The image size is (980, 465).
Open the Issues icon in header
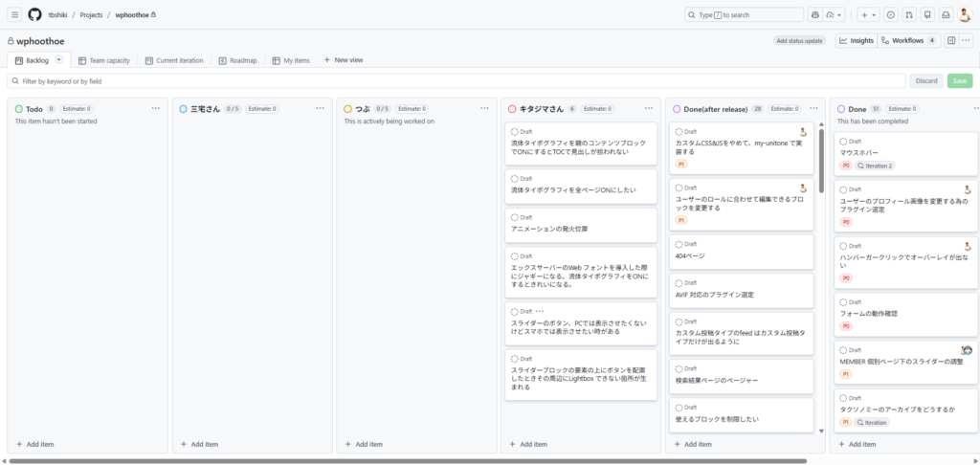point(891,14)
